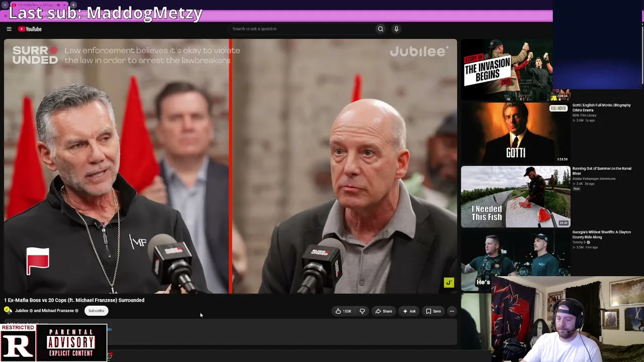
Task: Visit the Tommy G channel
Action: (x=580, y=242)
